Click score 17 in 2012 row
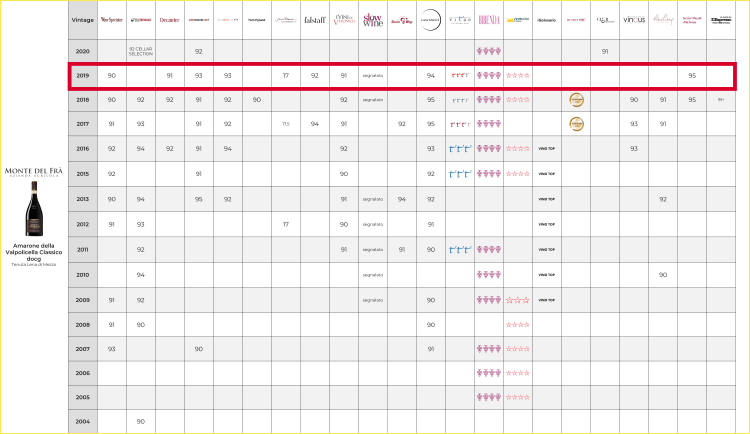This screenshot has height=434, width=750. pos(286,224)
